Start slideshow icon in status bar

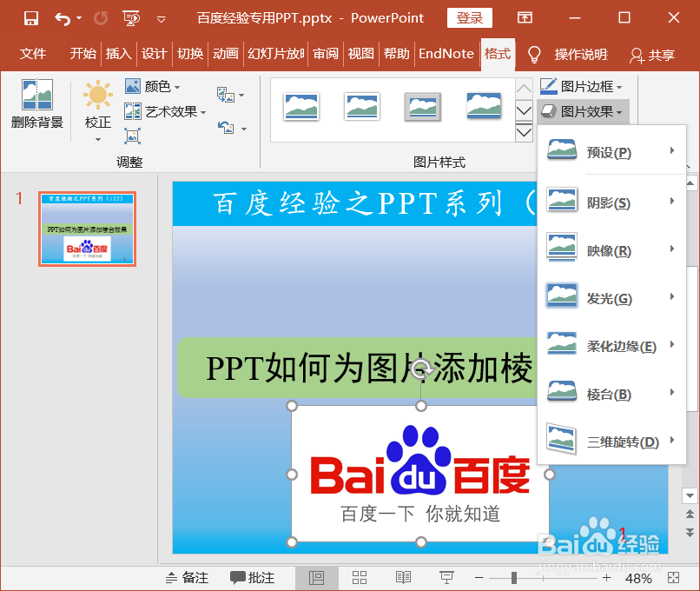pyautogui.click(x=446, y=578)
